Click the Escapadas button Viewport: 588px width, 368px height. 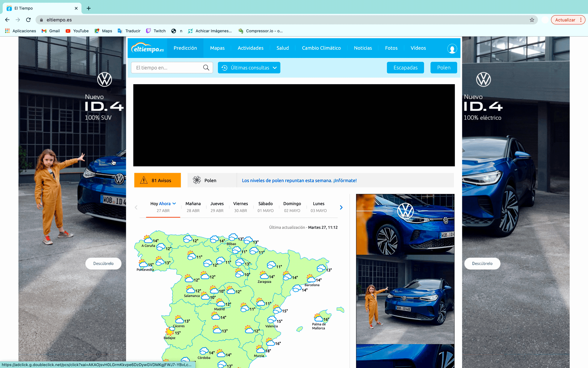[x=405, y=68]
